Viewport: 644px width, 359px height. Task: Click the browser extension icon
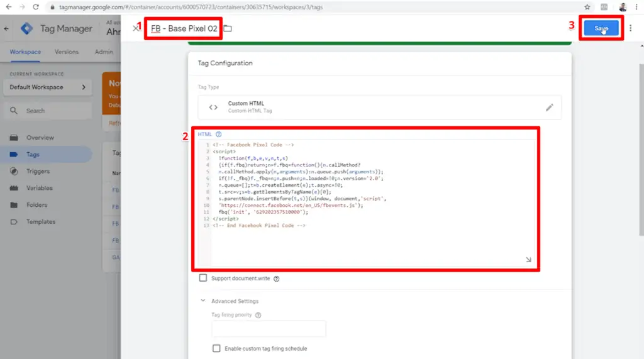(604, 7)
